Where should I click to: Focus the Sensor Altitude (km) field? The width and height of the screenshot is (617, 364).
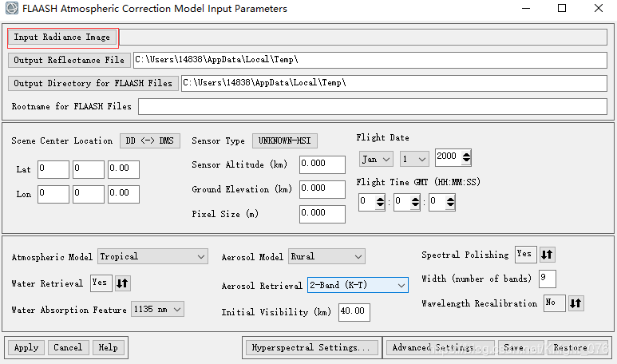click(322, 164)
